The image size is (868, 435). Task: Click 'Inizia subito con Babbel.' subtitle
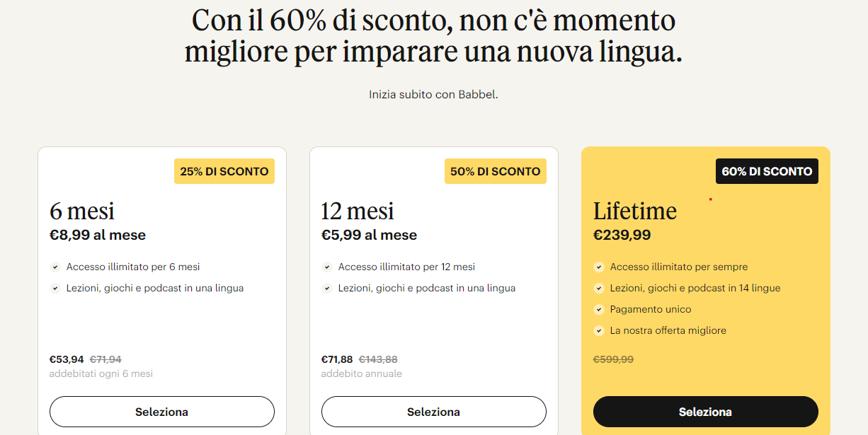[433, 94]
